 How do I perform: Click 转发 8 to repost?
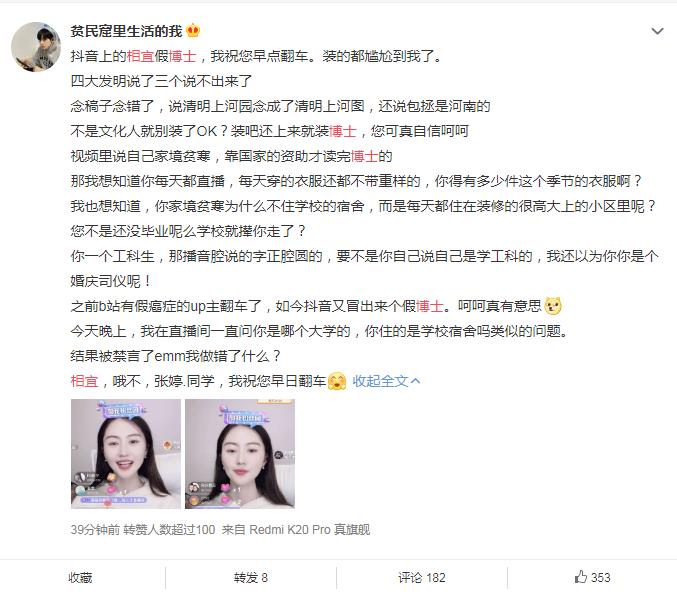click(251, 577)
